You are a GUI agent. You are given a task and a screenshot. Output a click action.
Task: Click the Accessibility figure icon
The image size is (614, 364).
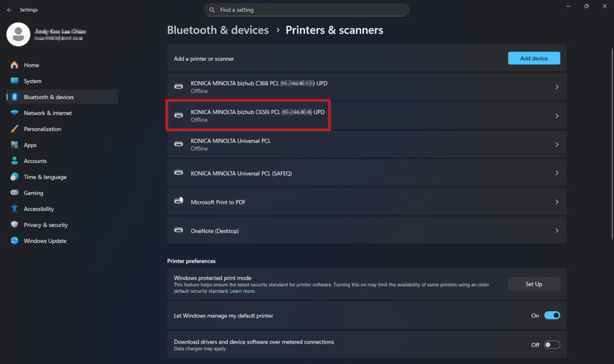tap(14, 209)
